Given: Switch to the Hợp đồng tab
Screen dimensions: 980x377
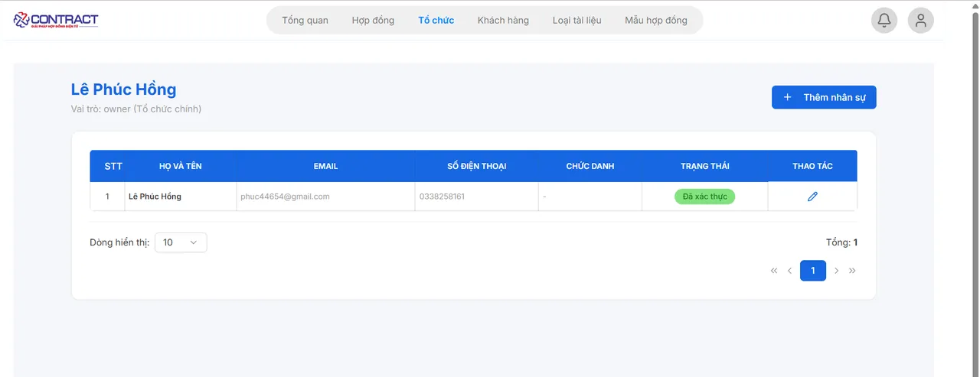Looking at the screenshot, I should [373, 21].
